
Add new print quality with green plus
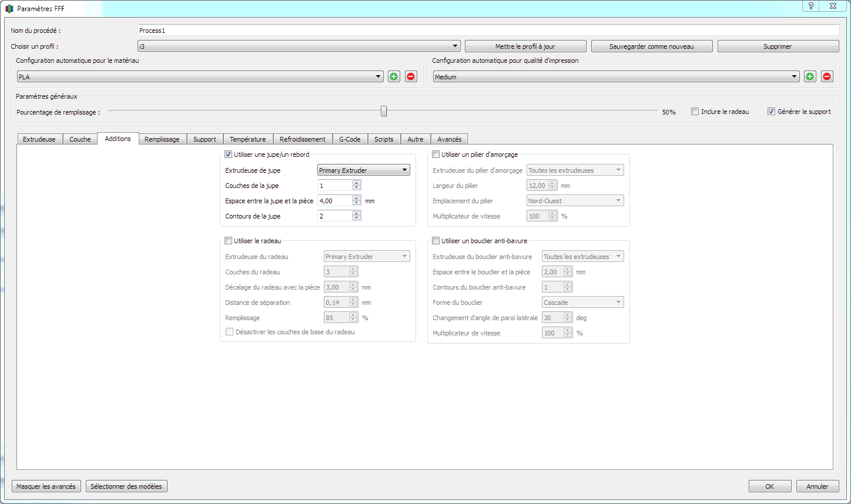(x=810, y=76)
